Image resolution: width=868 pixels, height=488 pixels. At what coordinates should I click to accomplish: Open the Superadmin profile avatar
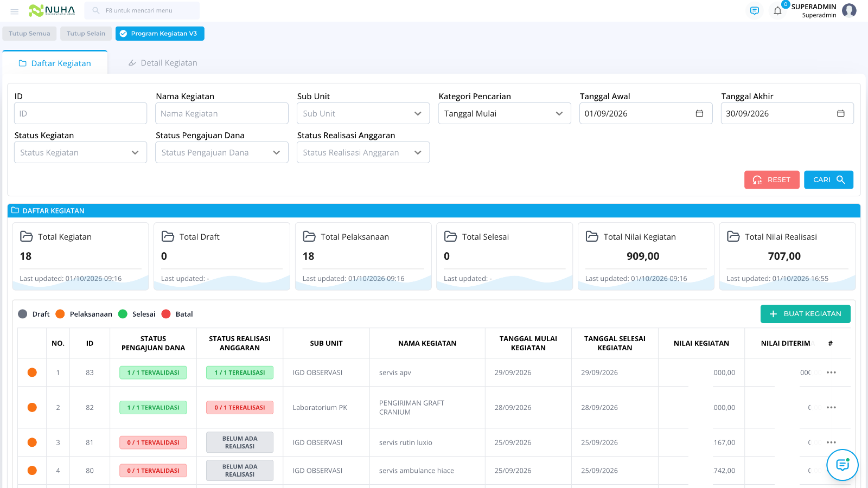[849, 10]
